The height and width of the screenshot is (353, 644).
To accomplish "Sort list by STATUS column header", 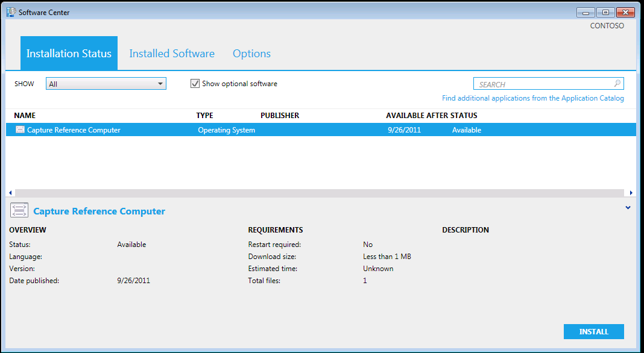I will 464,115.
